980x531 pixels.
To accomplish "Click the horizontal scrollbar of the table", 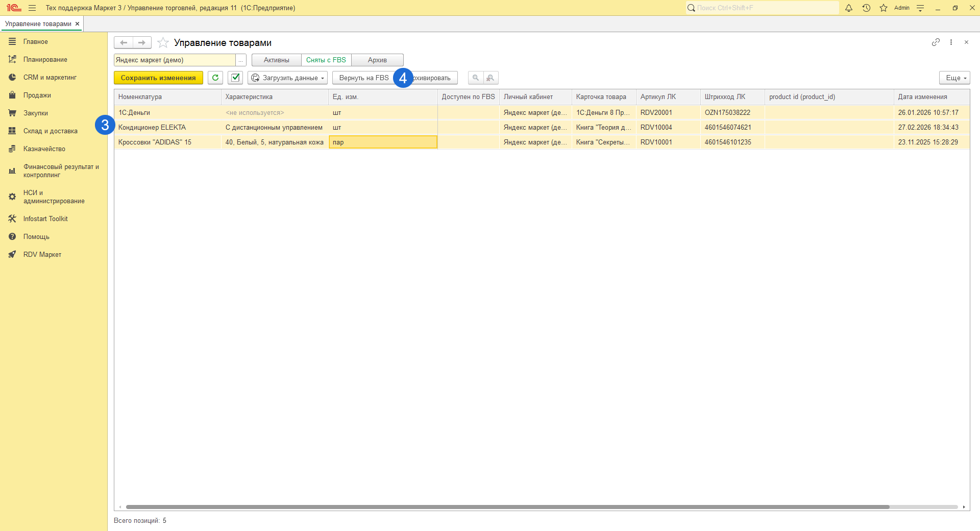I will (x=507, y=507).
